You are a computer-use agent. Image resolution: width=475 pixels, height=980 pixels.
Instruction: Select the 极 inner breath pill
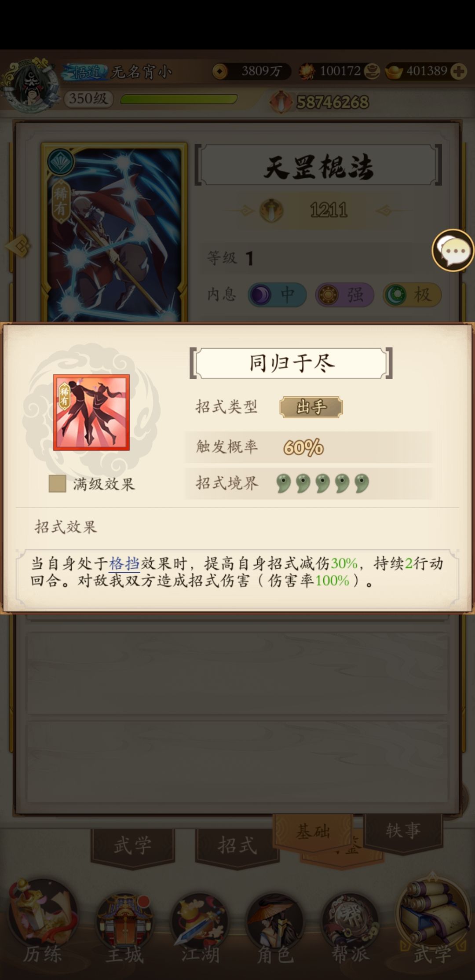(x=412, y=295)
